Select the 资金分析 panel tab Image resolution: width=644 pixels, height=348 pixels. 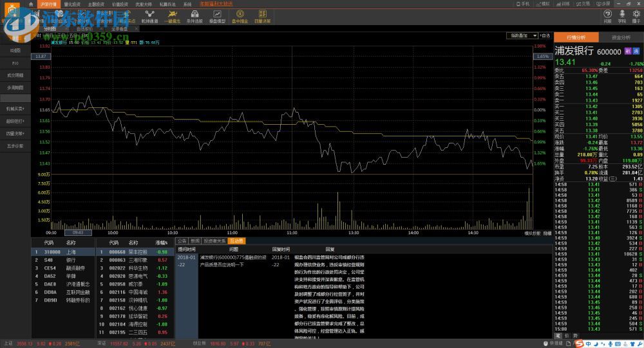pos(621,37)
